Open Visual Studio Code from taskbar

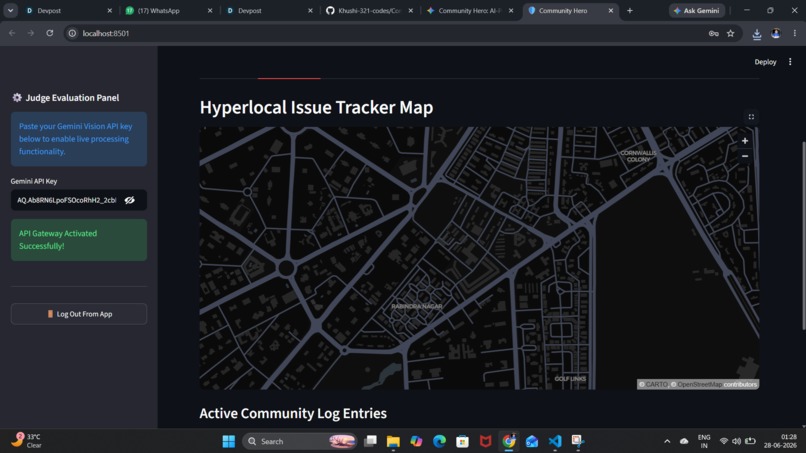[x=555, y=441]
